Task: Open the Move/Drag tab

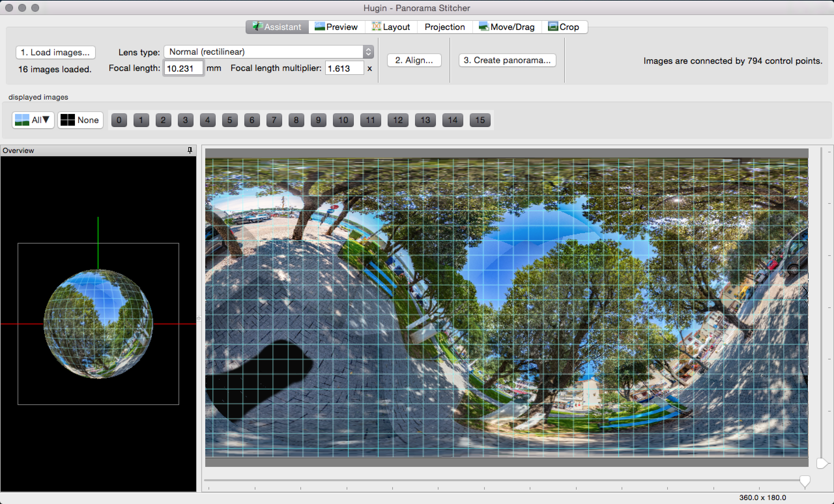Action: tap(512, 27)
